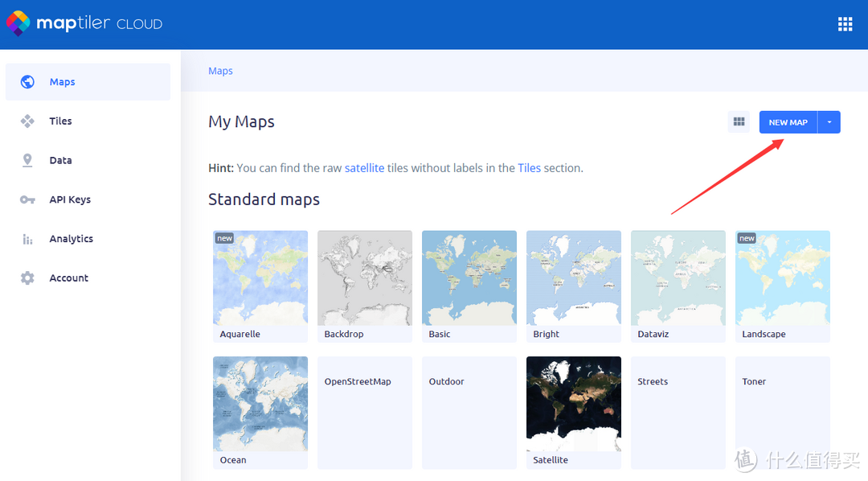
Task: Click the API Keys key icon
Action: point(27,199)
